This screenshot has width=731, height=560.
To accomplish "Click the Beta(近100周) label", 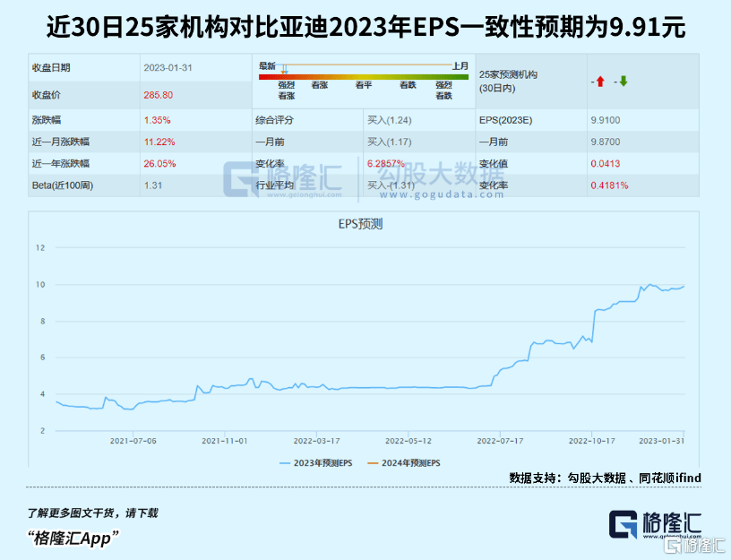I will tap(63, 185).
